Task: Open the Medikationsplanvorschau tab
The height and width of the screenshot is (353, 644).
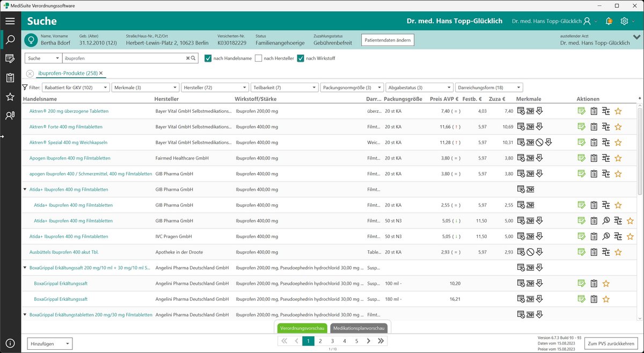Action: [358, 328]
